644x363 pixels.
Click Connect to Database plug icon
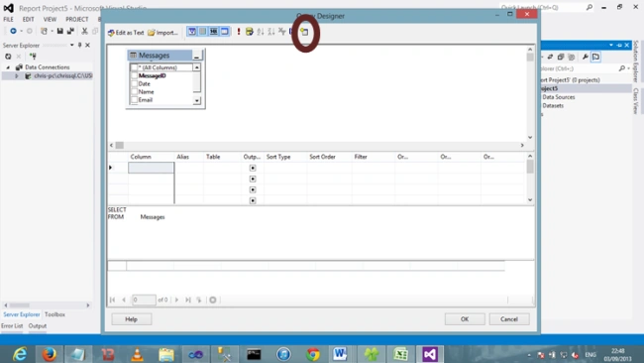[33, 57]
